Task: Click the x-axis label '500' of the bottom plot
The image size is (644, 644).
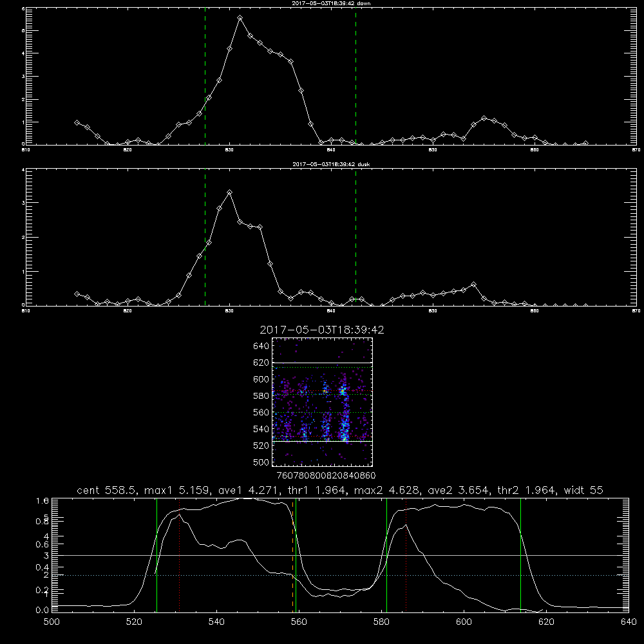Action: coord(52,622)
